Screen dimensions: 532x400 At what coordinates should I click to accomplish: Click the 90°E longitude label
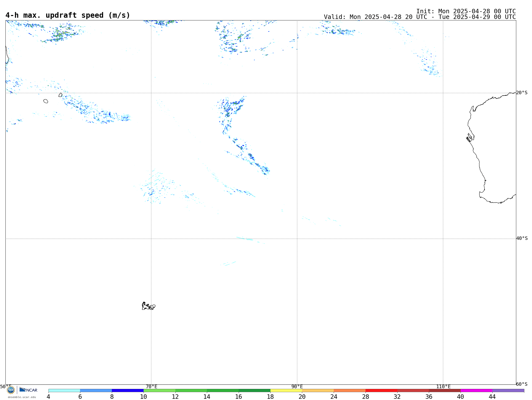click(297, 387)
